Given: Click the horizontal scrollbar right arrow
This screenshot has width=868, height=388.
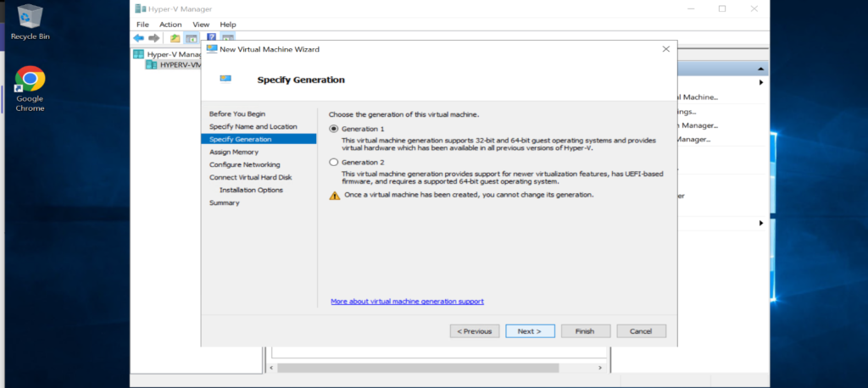Looking at the screenshot, I should coord(599,368).
